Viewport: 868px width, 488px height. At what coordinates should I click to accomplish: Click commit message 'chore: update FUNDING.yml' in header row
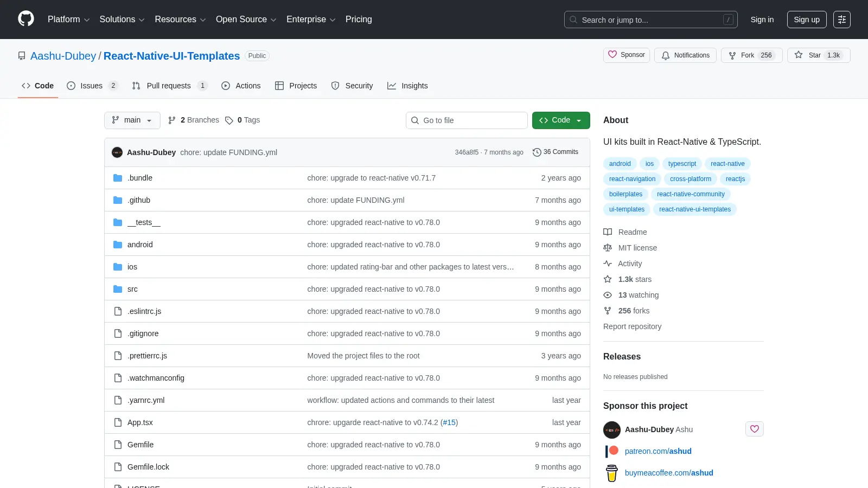[x=228, y=152]
